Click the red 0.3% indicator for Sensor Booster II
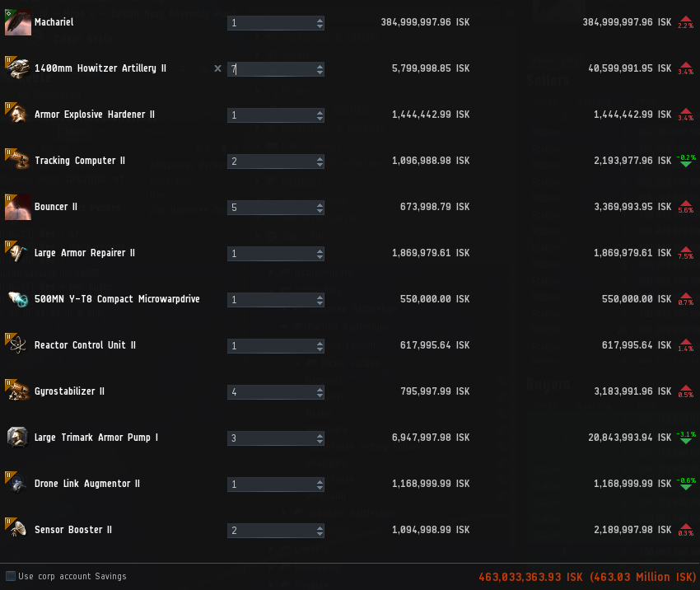Screen dimensions: 700x590 click(686, 530)
